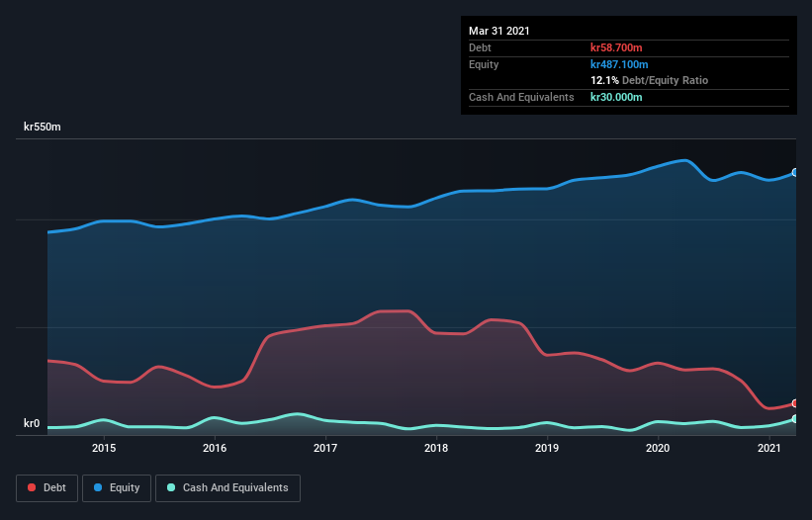Click the teal Cash legend dot
This screenshot has width=812, height=520.
point(171,487)
